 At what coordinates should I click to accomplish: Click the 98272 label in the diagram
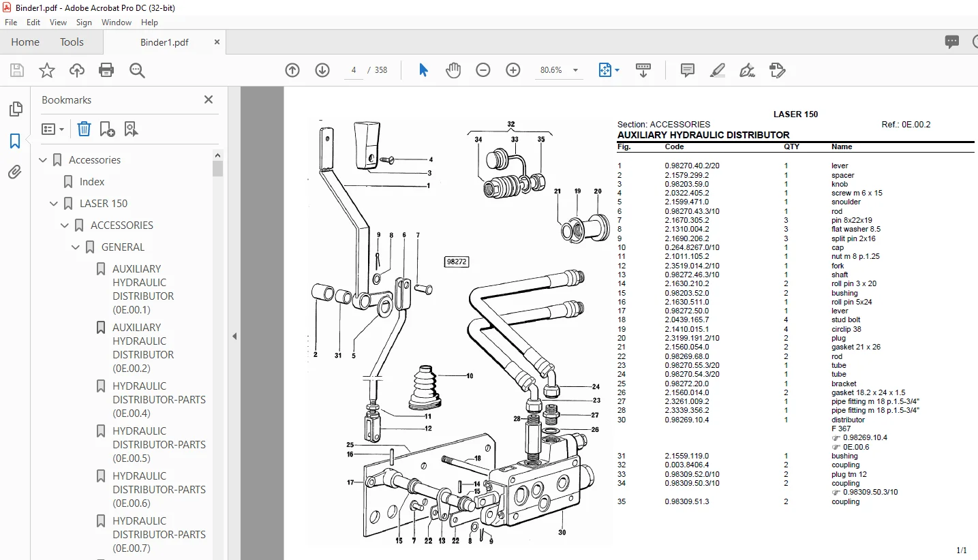click(x=456, y=262)
